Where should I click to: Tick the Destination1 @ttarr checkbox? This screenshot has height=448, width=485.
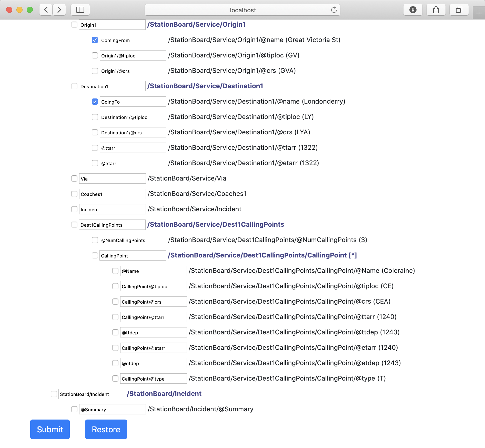95,148
